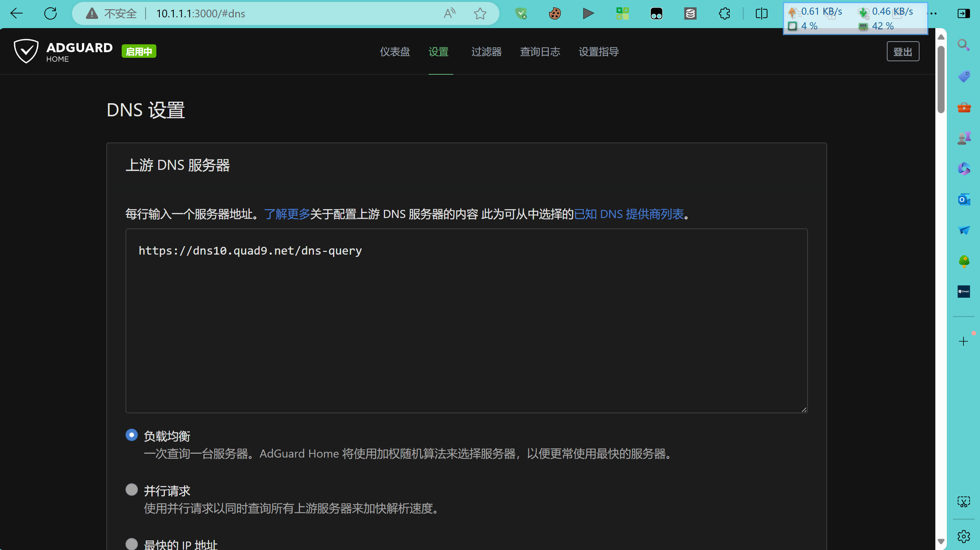Click 了解更多 link
Image resolution: width=980 pixels, height=550 pixels.
coord(287,214)
